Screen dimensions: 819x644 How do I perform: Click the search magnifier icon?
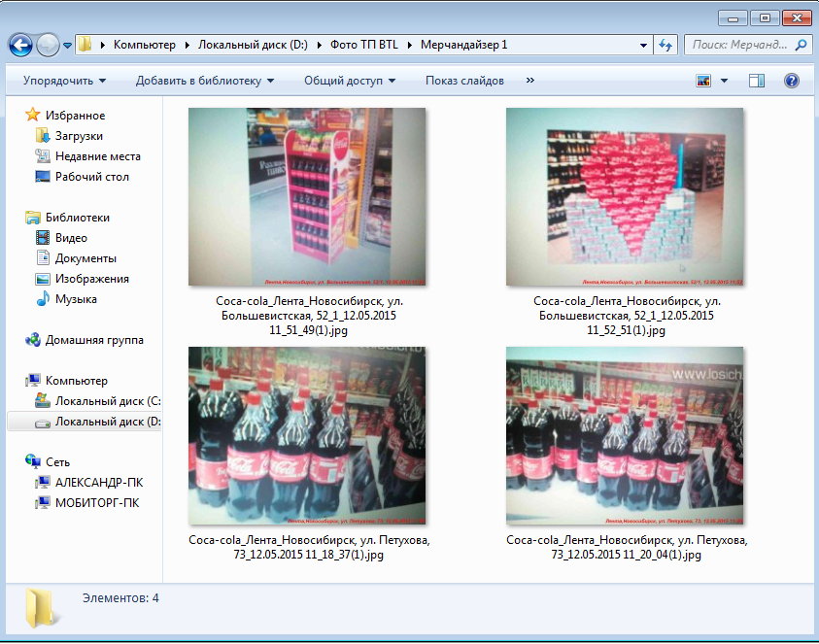802,45
